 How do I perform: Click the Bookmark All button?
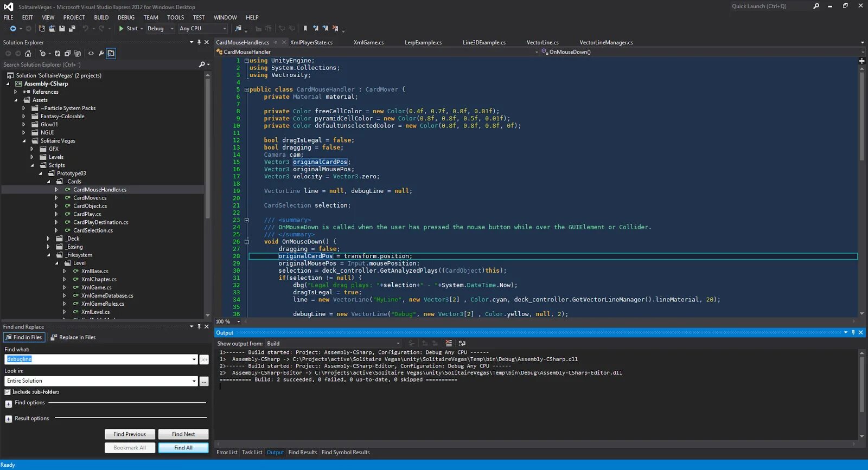130,448
